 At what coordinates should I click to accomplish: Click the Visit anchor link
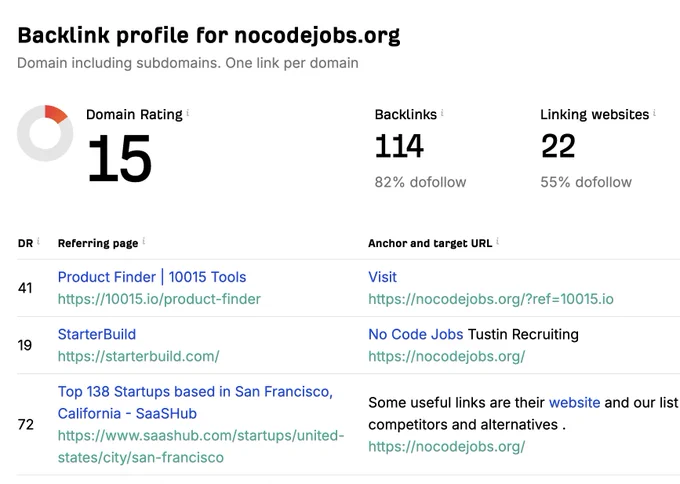(x=382, y=277)
